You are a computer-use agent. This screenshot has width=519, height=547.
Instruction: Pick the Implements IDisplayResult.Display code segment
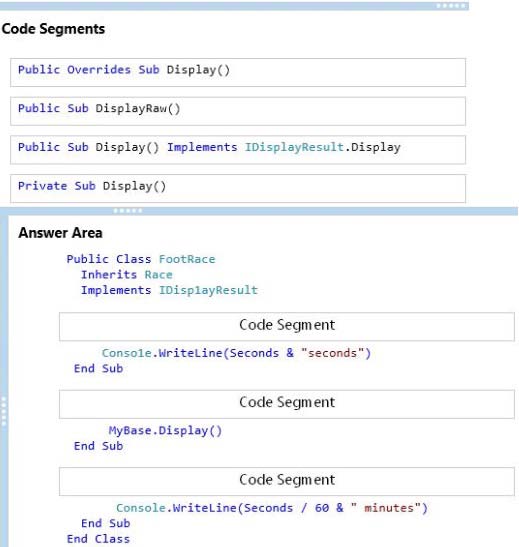point(238,150)
